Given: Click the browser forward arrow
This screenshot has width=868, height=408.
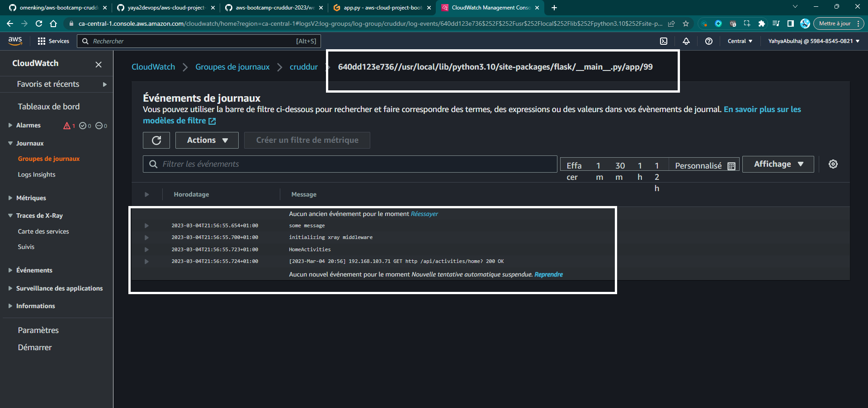Looking at the screenshot, I should pyautogui.click(x=24, y=23).
